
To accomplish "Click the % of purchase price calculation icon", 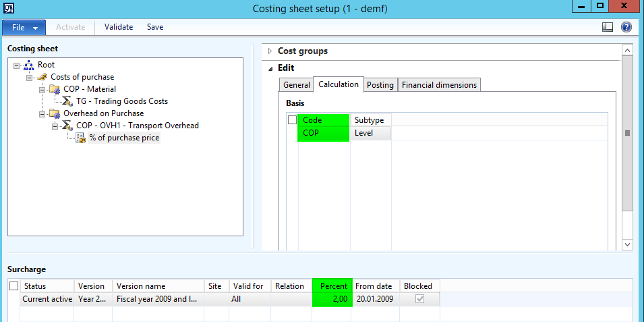I will click(80, 138).
